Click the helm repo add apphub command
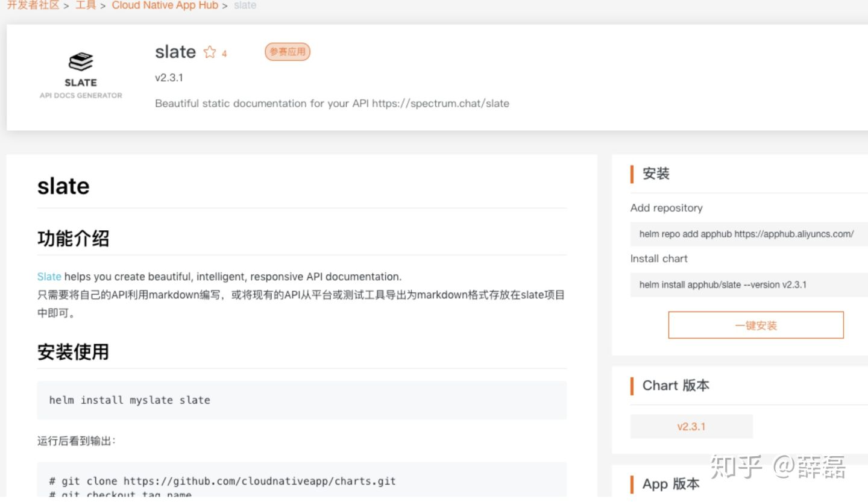 point(746,234)
